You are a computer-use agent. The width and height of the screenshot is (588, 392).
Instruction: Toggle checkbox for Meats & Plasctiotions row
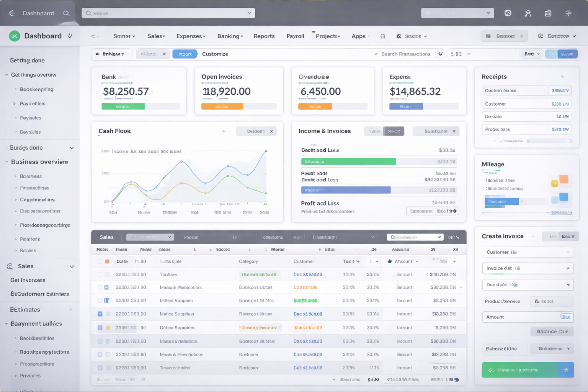pyautogui.click(x=100, y=354)
